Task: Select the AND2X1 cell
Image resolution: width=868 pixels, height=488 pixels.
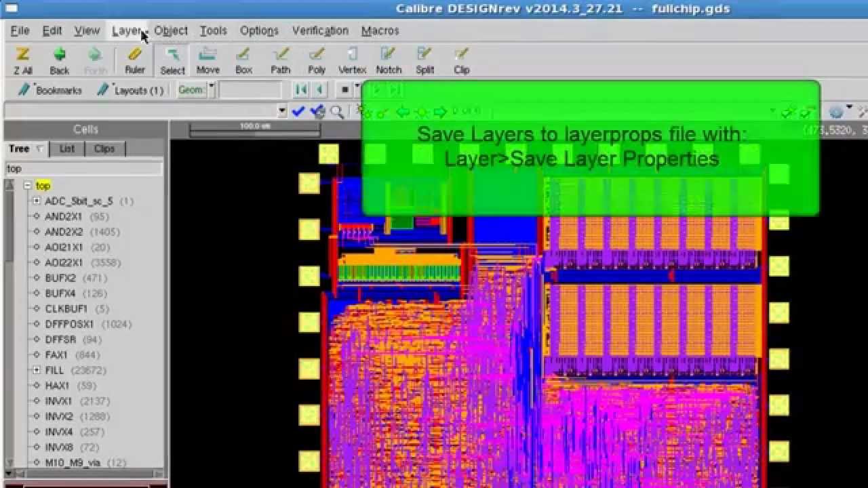Action: pyautogui.click(x=64, y=217)
